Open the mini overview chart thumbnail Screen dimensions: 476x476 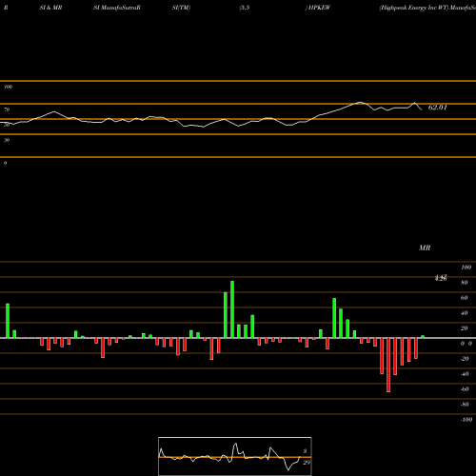pyautogui.click(x=235, y=456)
